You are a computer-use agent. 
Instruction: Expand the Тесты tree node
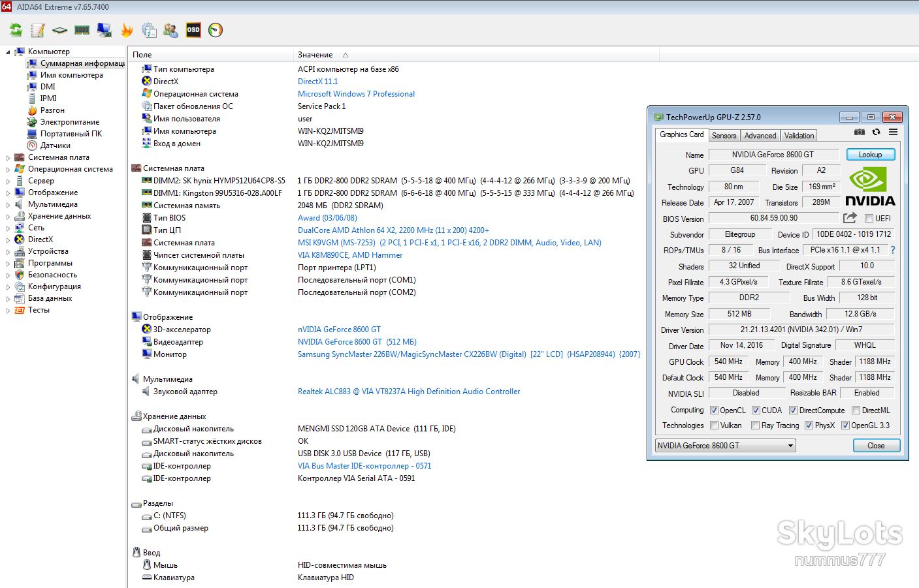[x=8, y=310]
